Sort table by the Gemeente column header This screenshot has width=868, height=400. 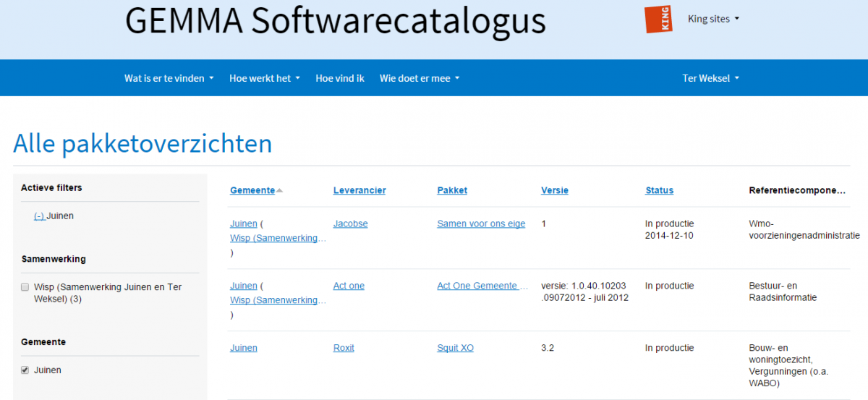252,190
